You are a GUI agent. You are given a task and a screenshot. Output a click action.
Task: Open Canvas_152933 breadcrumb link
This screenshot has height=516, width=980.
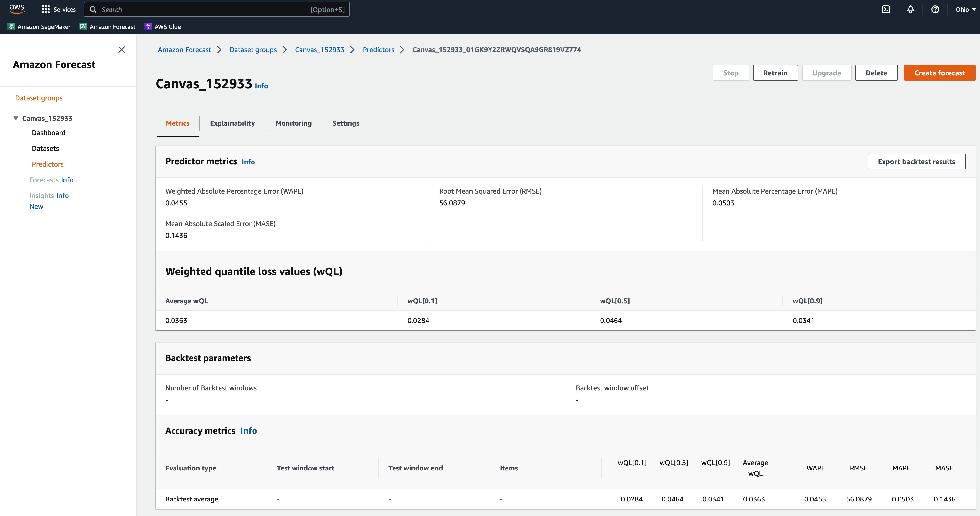click(x=319, y=50)
